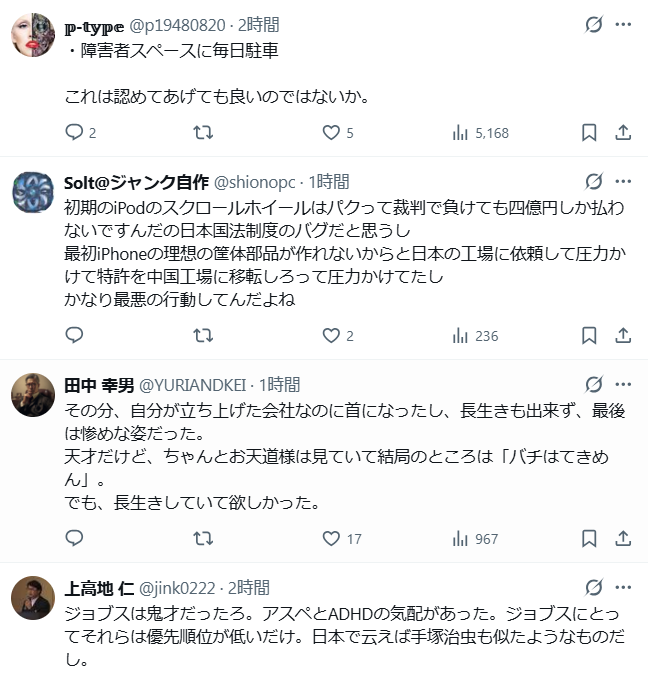Reply to Solt@ジャンク自作's iPod tweet
Screen dimensions: 648x681
75,336
